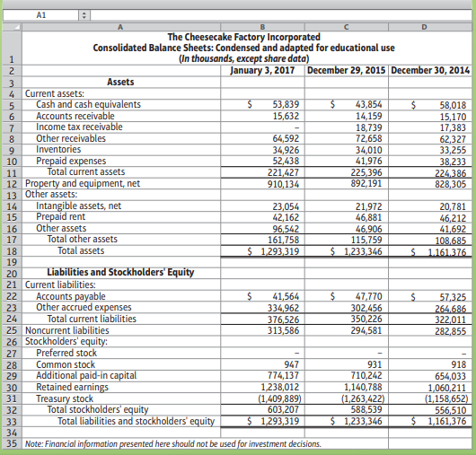Viewport: 476px width, 455px height.
Task: Click the Name Box showing A1
Action: coord(41,15)
